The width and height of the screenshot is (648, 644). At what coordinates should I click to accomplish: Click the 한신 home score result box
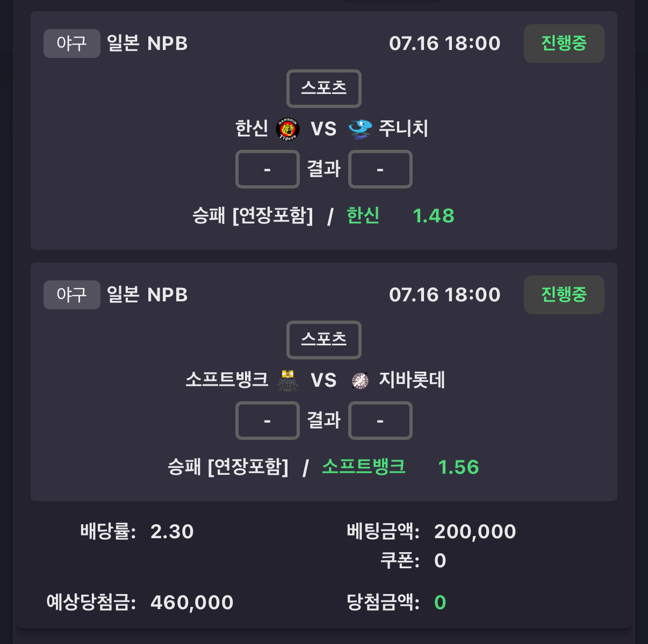[268, 169]
